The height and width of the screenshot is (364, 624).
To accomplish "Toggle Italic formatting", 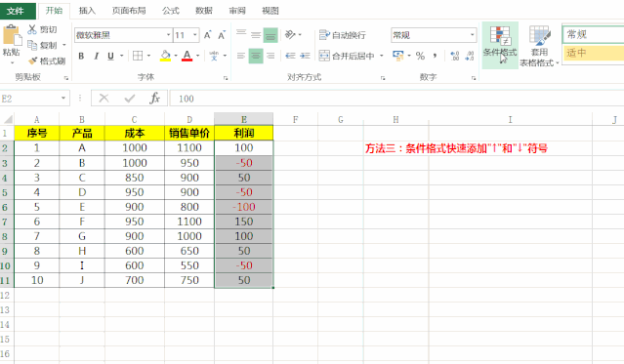I will point(97,56).
